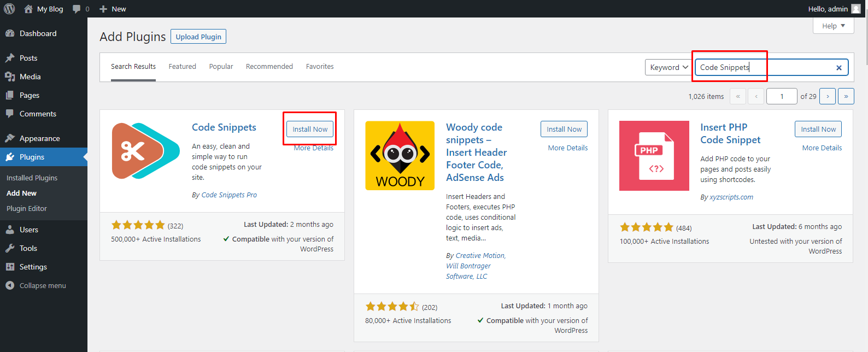Open the comments bubble in admin bar
868x352 pixels.
(x=77, y=9)
